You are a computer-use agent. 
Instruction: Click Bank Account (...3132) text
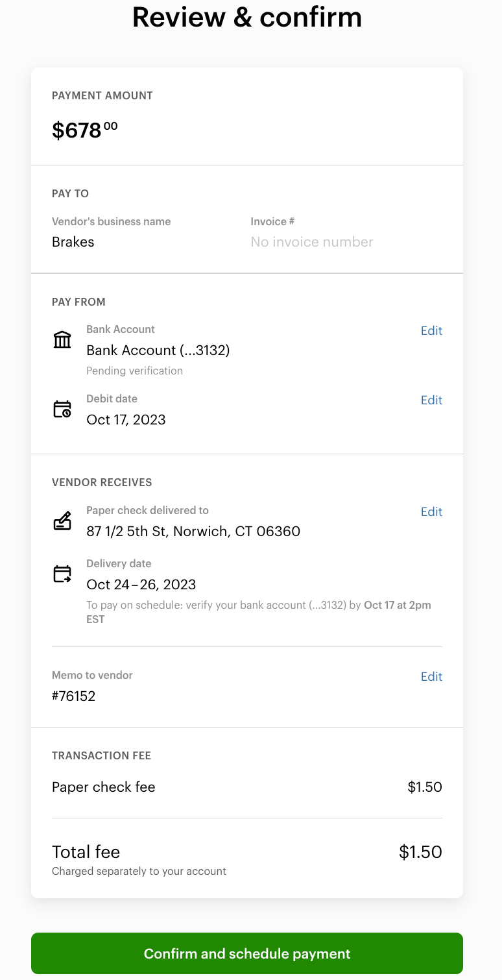[158, 350]
